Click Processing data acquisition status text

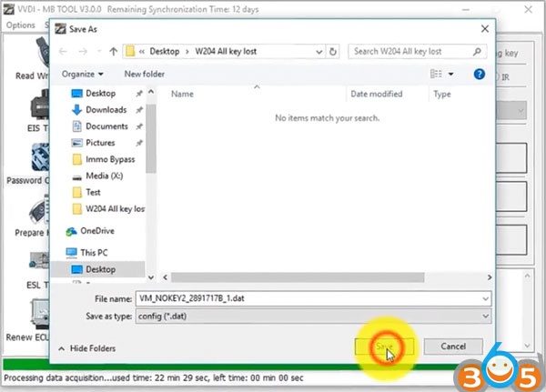(x=154, y=377)
